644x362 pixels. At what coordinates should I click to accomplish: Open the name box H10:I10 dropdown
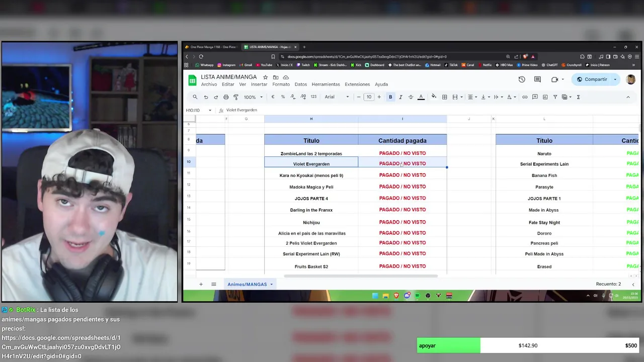(210, 110)
